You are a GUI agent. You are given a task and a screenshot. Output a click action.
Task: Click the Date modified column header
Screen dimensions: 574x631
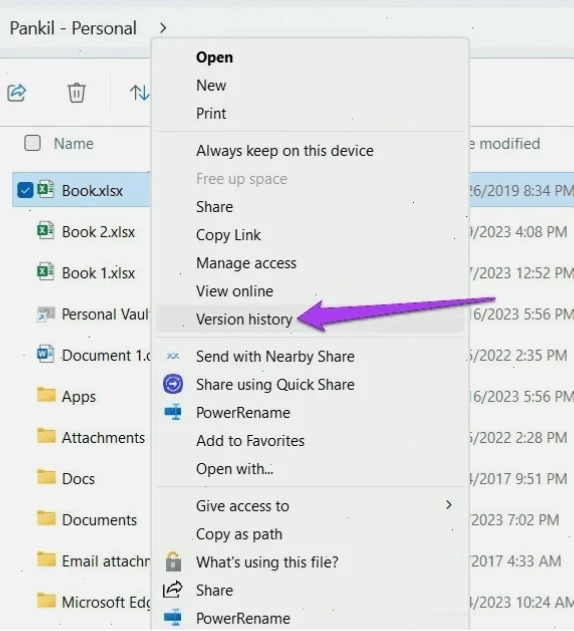tap(505, 144)
